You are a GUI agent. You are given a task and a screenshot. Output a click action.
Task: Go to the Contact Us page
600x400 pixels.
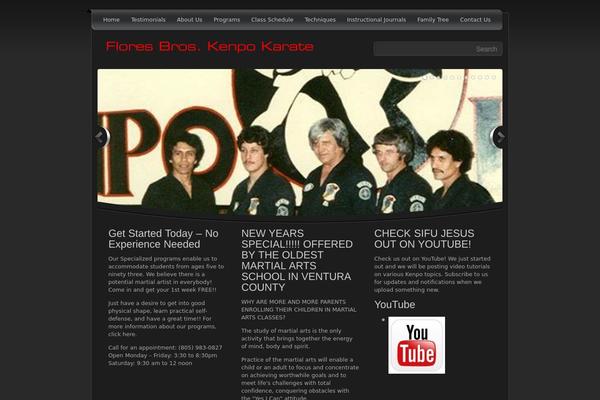click(x=475, y=20)
